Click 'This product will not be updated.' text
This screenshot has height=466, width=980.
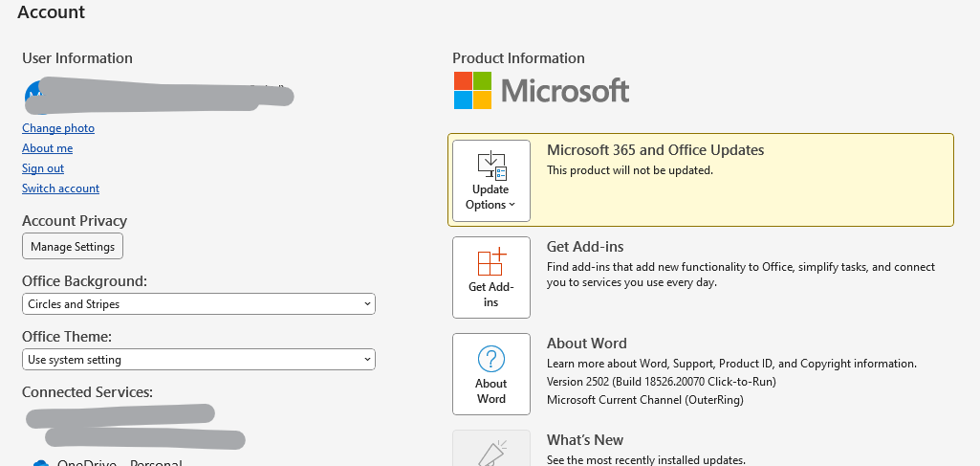coord(630,169)
